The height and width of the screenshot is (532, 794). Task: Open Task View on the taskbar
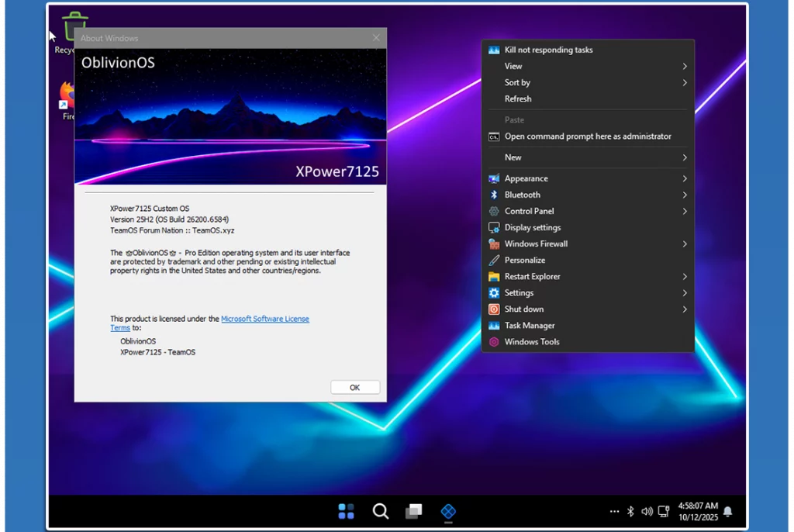[x=414, y=511]
